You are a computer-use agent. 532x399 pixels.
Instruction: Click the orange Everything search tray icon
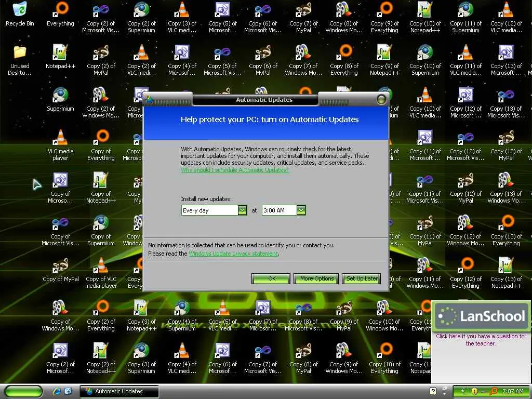pos(494,392)
